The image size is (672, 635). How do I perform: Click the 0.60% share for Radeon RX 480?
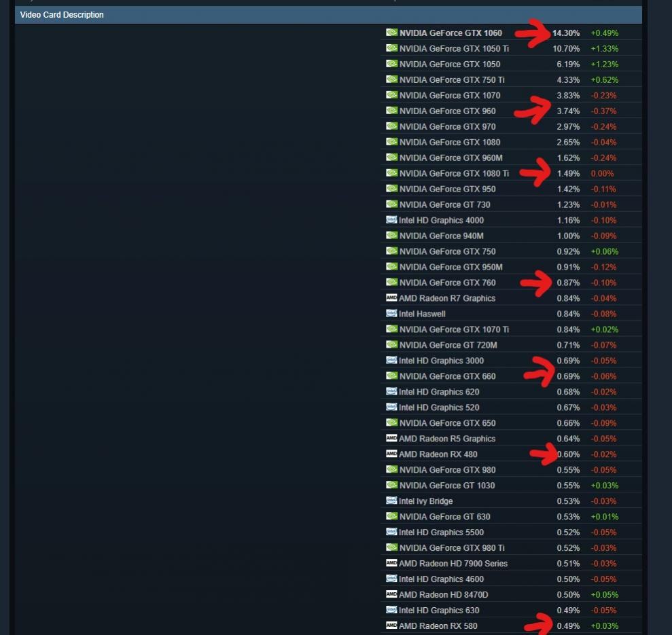pyautogui.click(x=568, y=454)
